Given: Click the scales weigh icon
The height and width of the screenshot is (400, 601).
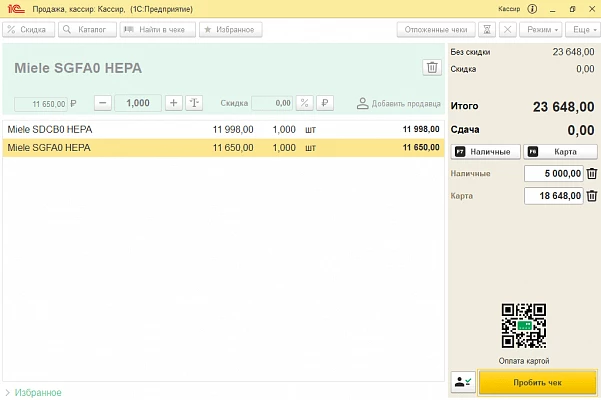Looking at the screenshot, I should click(x=194, y=103).
